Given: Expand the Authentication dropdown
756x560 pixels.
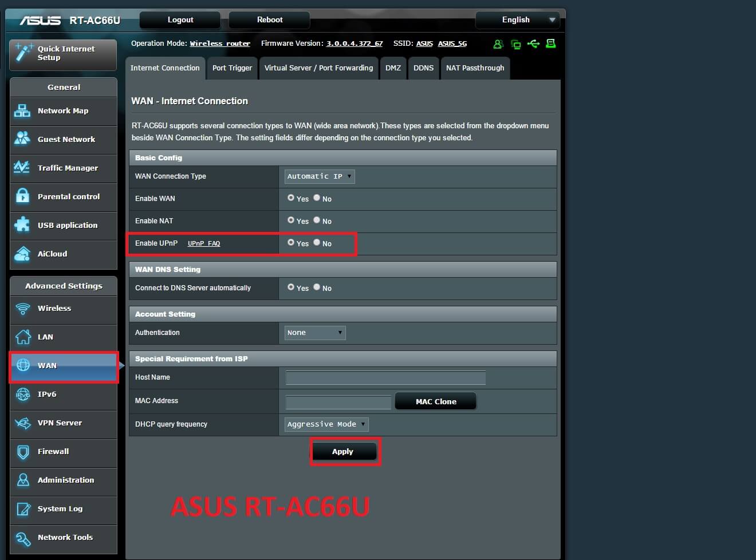Looking at the screenshot, I should pyautogui.click(x=315, y=333).
